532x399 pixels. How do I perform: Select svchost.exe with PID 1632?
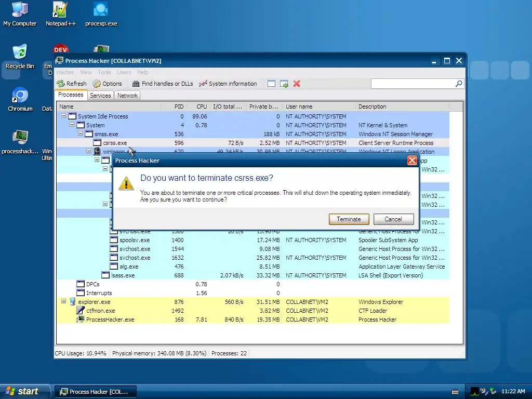[x=253, y=258]
